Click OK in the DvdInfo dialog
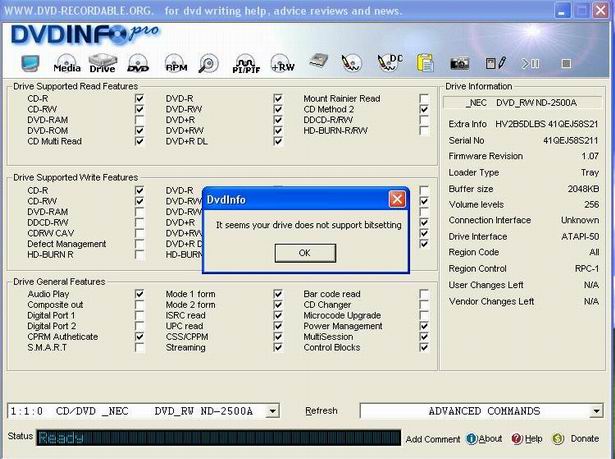 point(305,253)
